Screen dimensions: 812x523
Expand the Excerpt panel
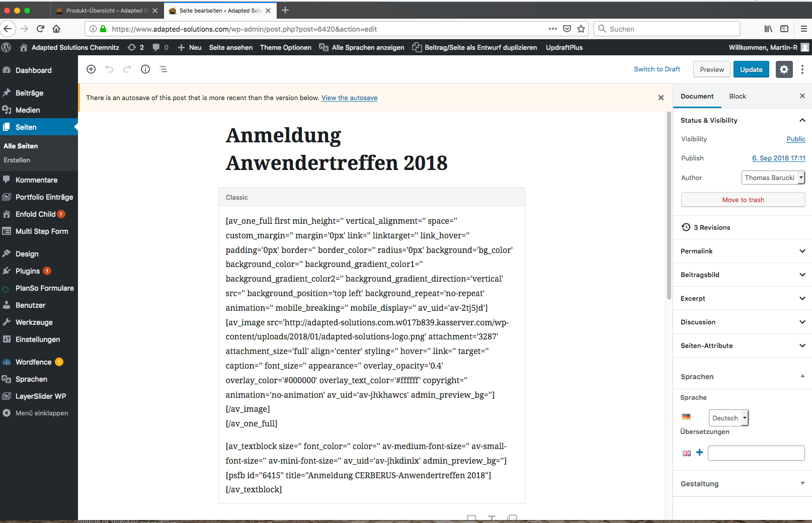742,298
